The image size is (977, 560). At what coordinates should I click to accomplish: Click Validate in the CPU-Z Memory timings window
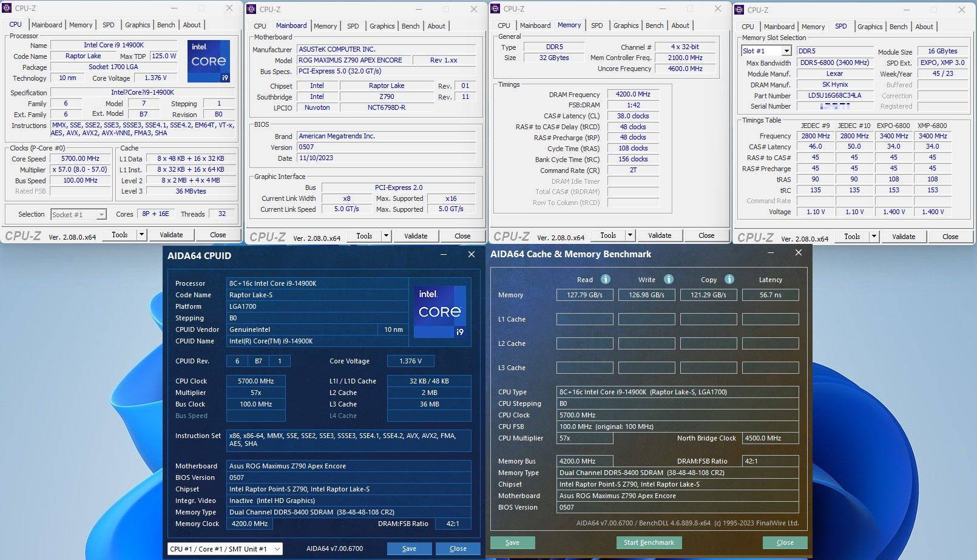659,235
